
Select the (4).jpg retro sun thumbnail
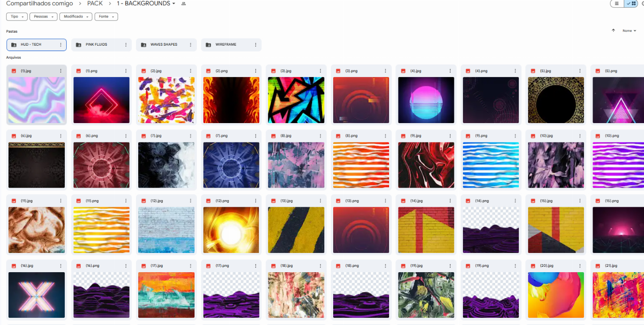tap(426, 100)
